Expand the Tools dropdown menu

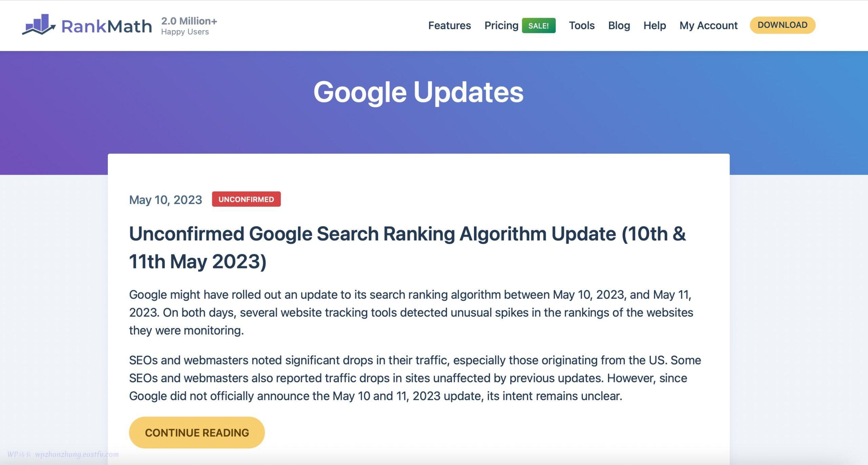581,25
